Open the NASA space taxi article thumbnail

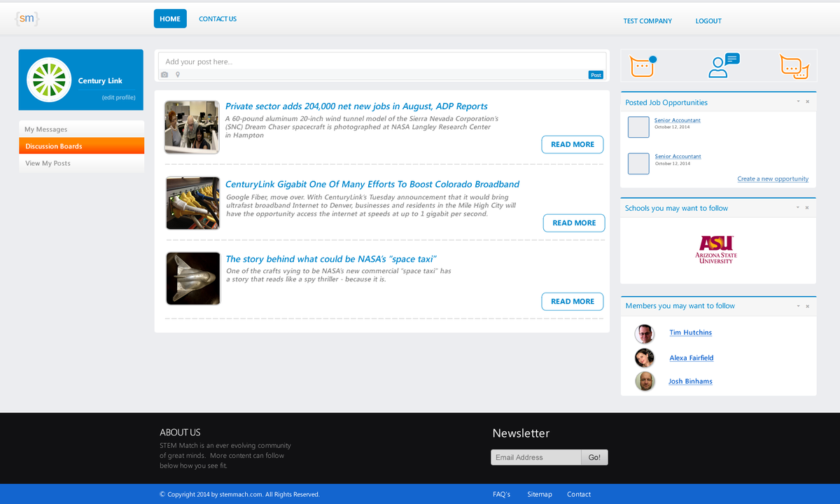coord(193,279)
